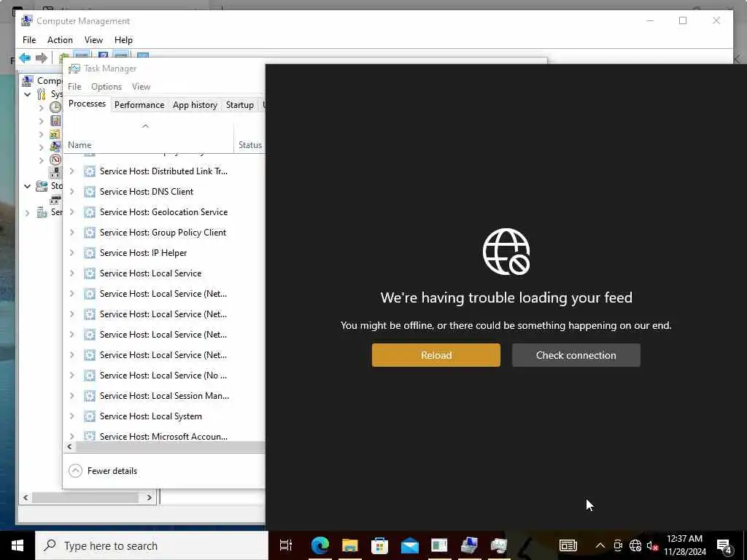Expand the Services and Applications tree node
This screenshot has height=560, width=747.
(28, 213)
